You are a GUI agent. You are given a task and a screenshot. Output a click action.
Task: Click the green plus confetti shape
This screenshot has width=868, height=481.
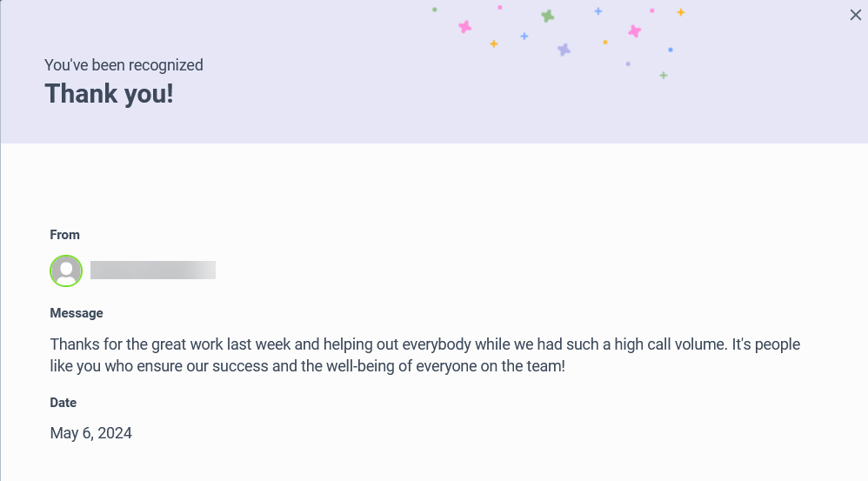tap(664, 76)
